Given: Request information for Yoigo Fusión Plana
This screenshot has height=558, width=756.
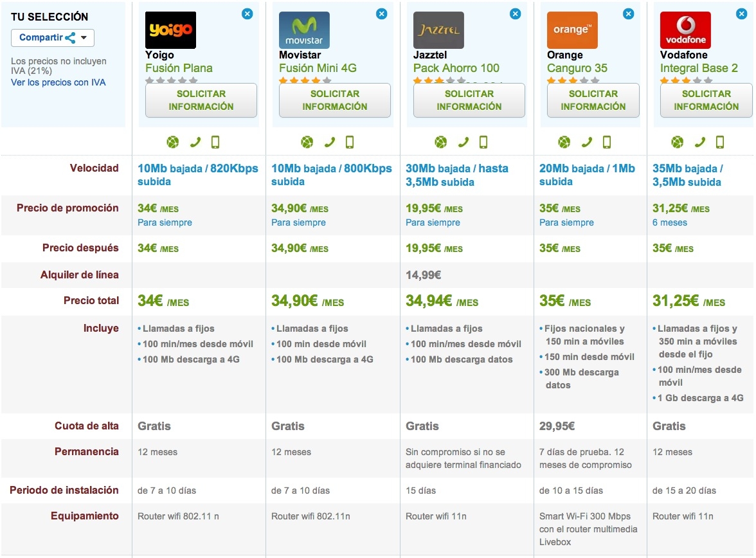Looking at the screenshot, I should pos(201,100).
